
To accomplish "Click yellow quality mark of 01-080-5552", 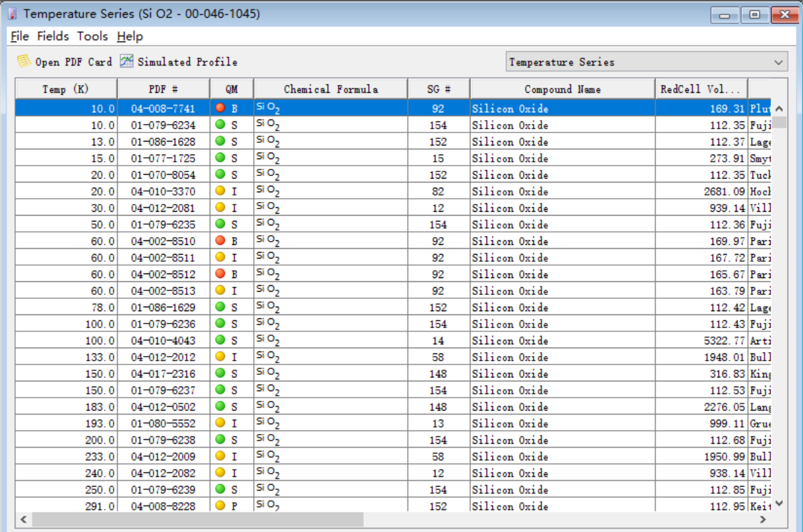I will 220,422.
